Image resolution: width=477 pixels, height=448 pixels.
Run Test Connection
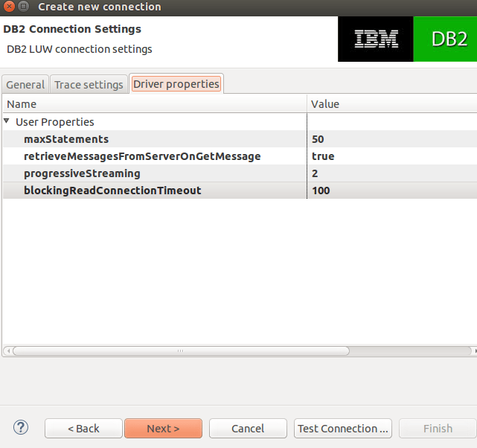coord(343,428)
